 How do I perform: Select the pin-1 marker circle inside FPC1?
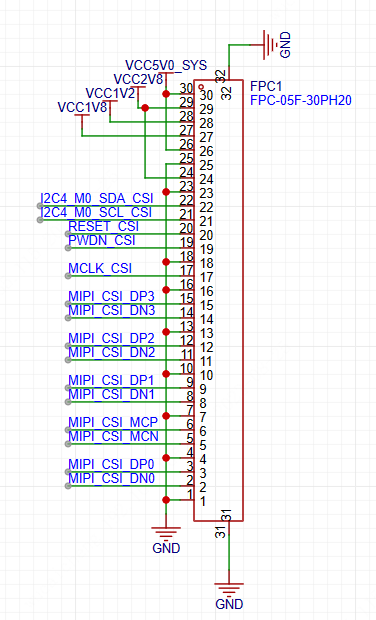[201, 87]
